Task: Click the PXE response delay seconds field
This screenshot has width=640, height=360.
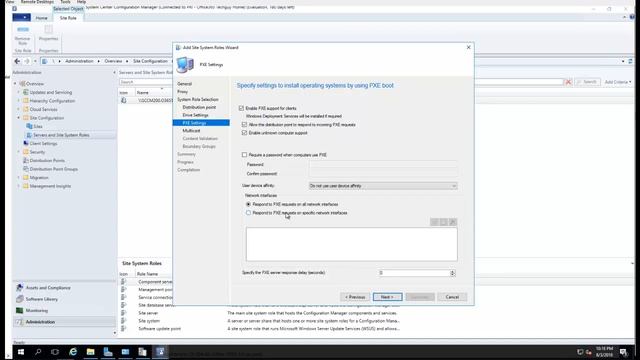Action: (414, 273)
